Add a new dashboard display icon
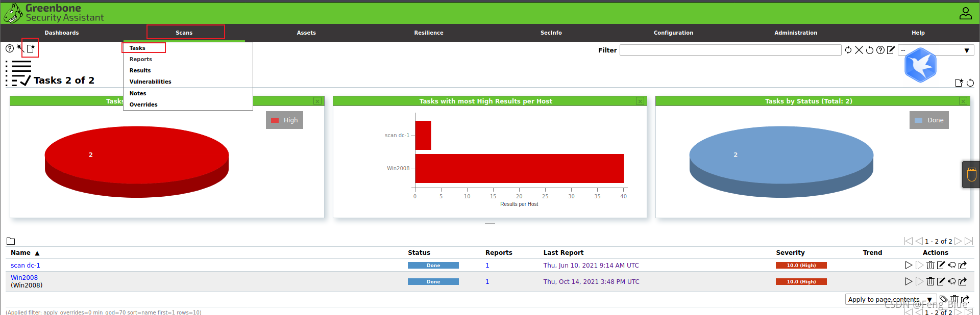 click(959, 83)
